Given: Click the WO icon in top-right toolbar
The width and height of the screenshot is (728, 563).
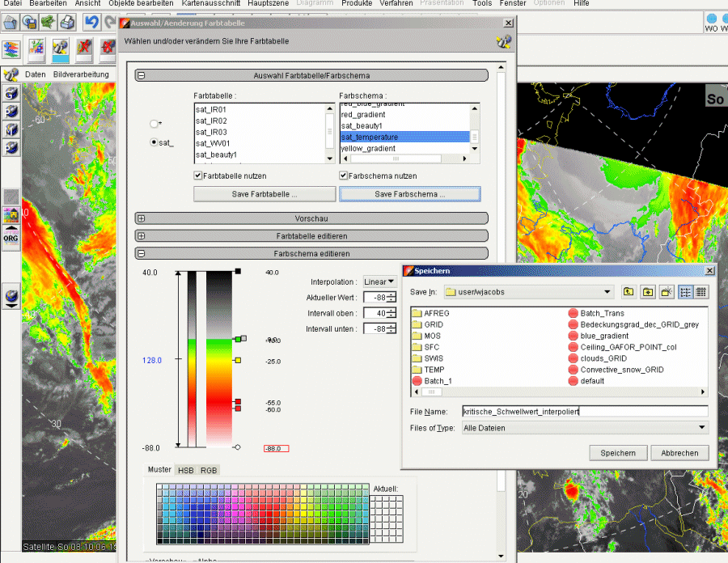Looking at the screenshot, I should [711, 23].
